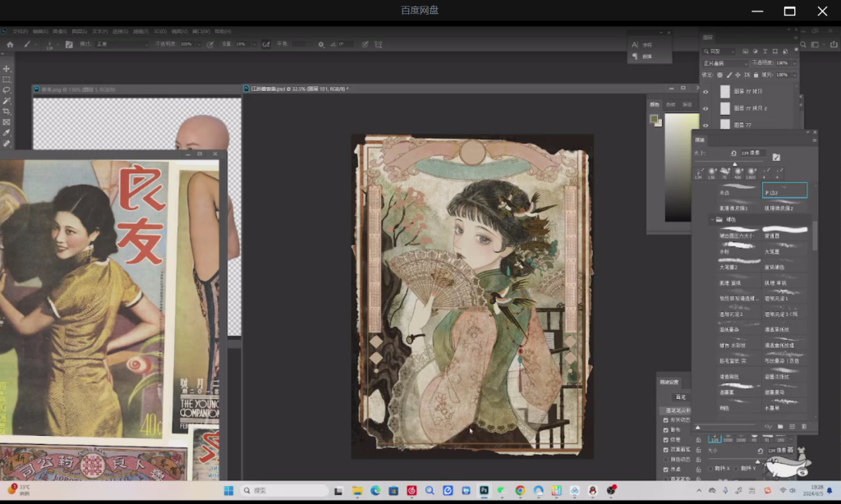Choose the Crop tool

coord(7,112)
